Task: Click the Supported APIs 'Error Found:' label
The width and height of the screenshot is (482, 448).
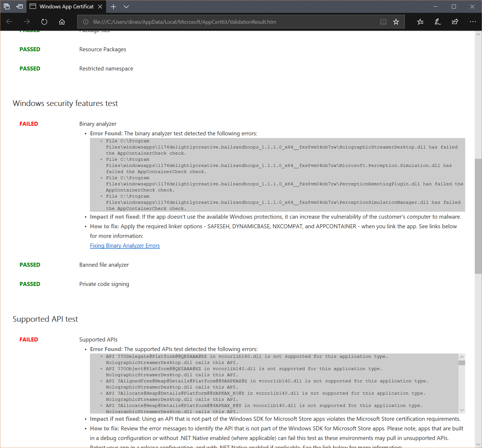Action: point(106,349)
